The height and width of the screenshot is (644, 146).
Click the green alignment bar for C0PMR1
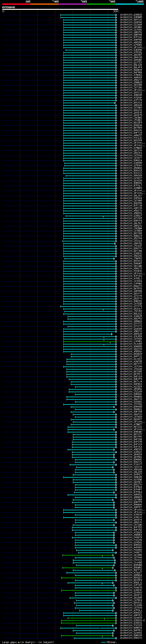click(x=90, y=342)
